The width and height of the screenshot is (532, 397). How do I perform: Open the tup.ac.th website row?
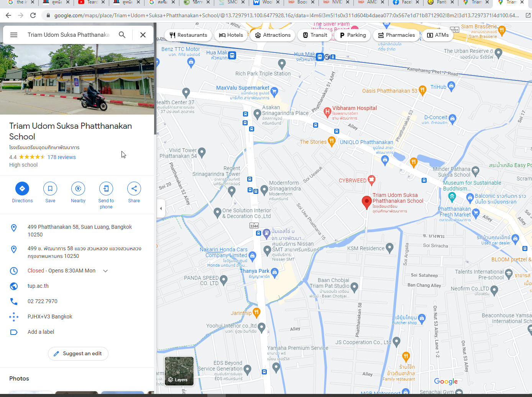(x=77, y=286)
